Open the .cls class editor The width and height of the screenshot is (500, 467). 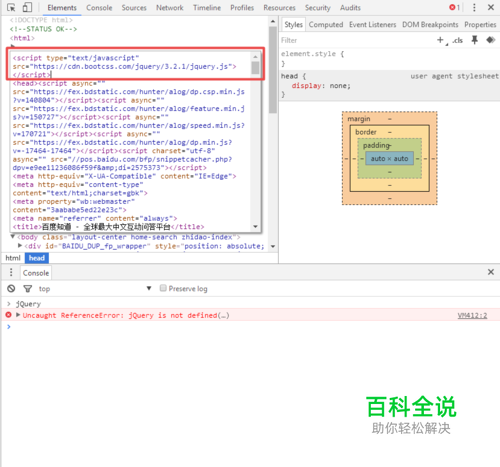(458, 40)
